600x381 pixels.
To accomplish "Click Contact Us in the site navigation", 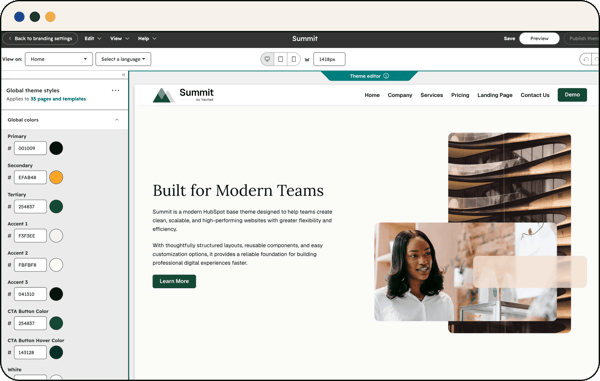I will 535,95.
